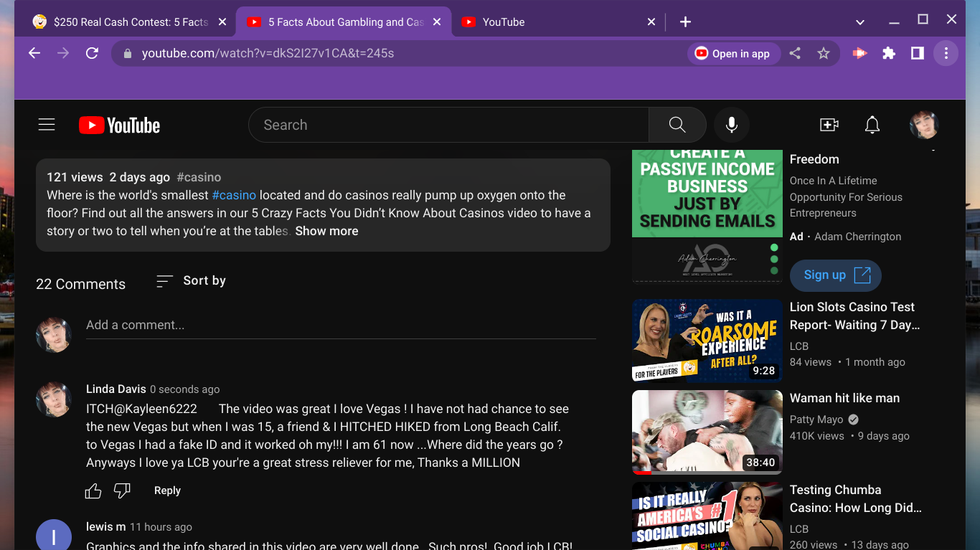The height and width of the screenshot is (550, 980).
Task: Click the passive income ad image
Action: [707, 215]
